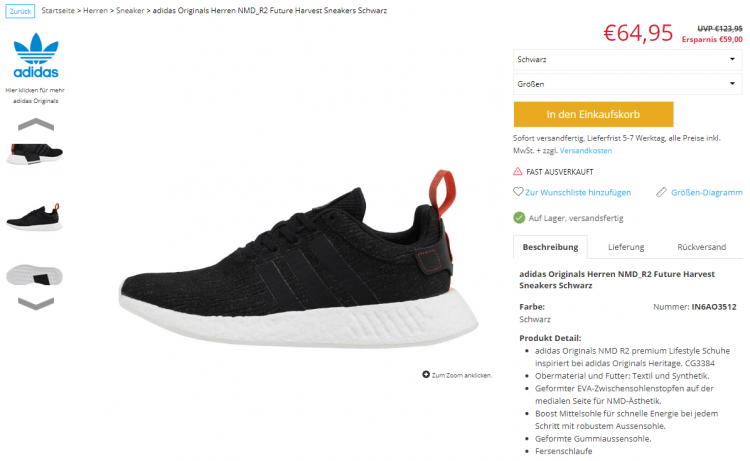Open the Versandkosten link
Screen dimensions: 750x461
(585, 151)
